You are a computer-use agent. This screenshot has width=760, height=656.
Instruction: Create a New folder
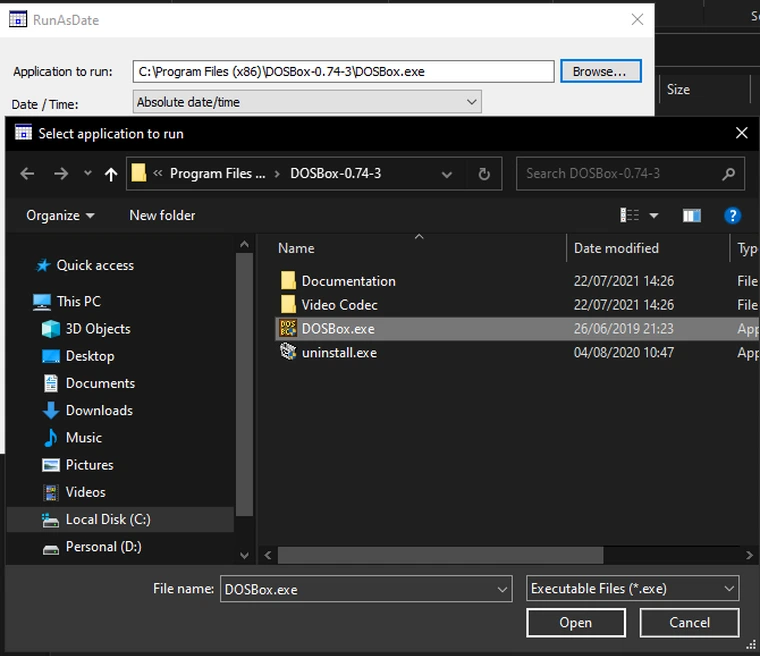coord(162,215)
